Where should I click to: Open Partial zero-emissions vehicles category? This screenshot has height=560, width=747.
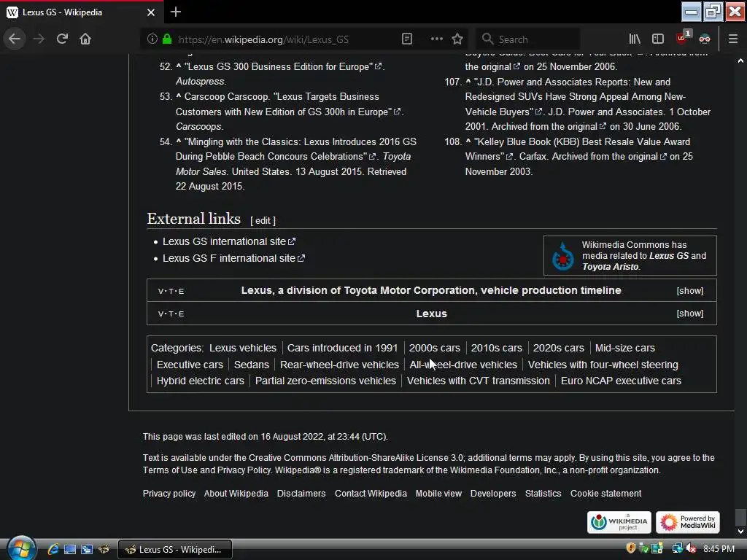[325, 381]
